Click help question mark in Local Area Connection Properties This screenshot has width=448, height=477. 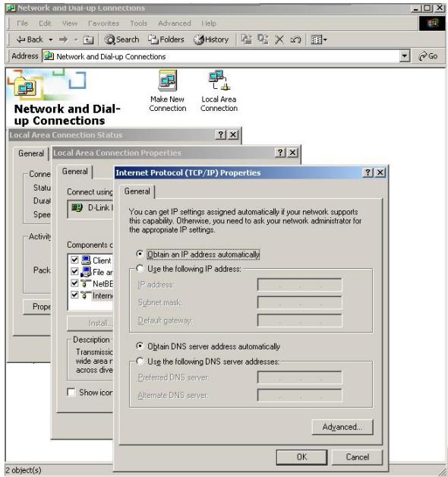click(280, 153)
